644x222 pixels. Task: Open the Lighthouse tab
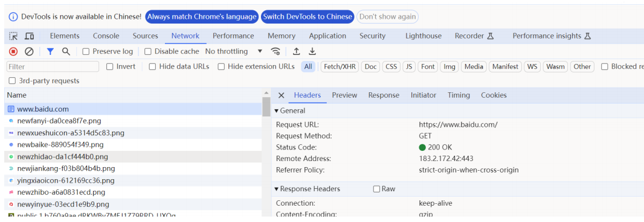click(x=423, y=36)
